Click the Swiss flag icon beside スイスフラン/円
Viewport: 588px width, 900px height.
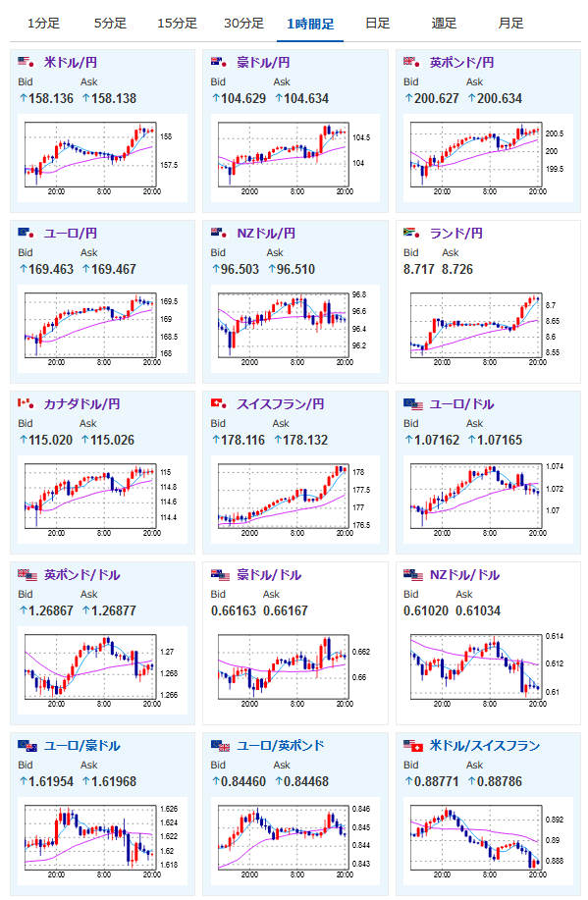click(219, 403)
